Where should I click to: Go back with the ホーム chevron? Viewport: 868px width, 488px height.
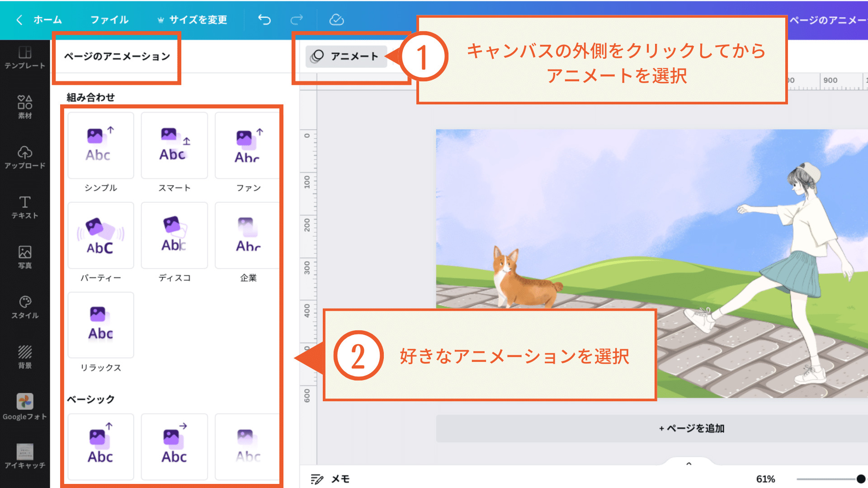pyautogui.click(x=19, y=19)
